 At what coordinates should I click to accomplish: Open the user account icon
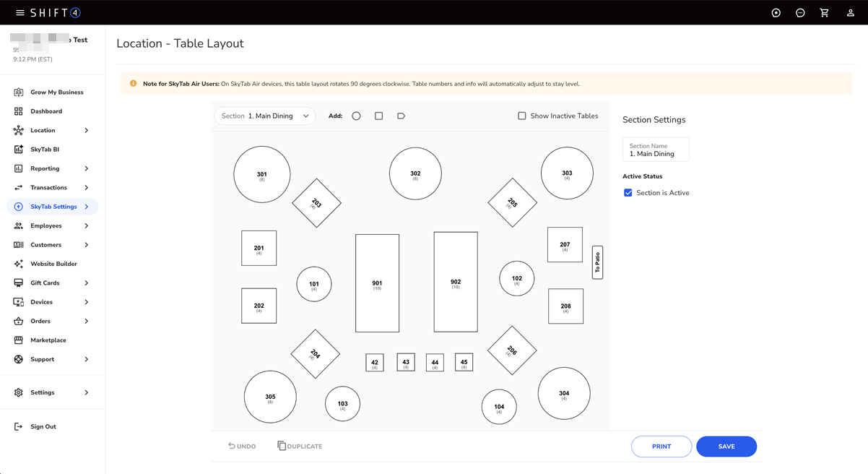[850, 13]
